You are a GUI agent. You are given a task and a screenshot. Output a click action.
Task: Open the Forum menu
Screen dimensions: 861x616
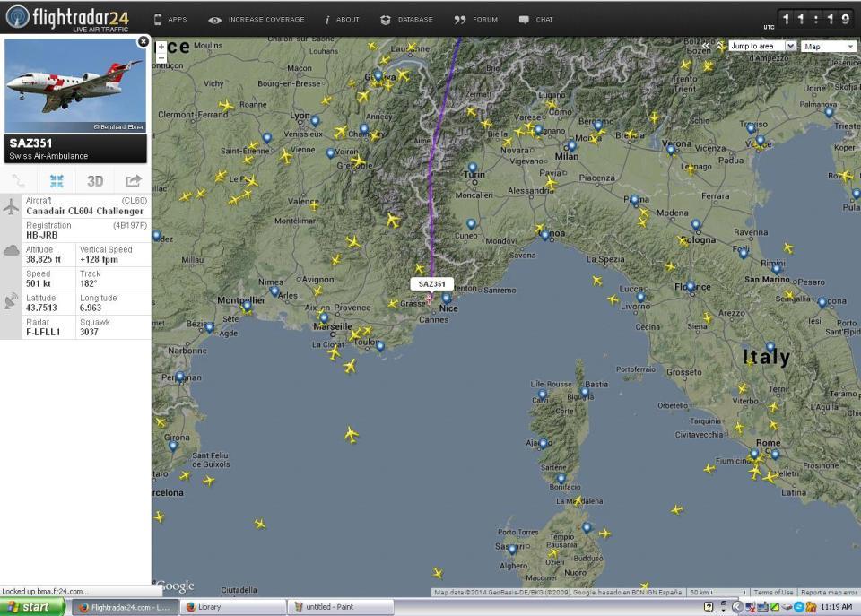[x=485, y=19]
